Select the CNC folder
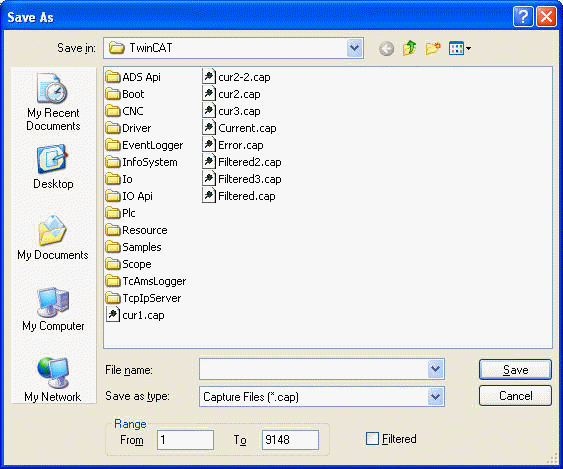Viewport: 563px width, 469px height. tap(125, 111)
